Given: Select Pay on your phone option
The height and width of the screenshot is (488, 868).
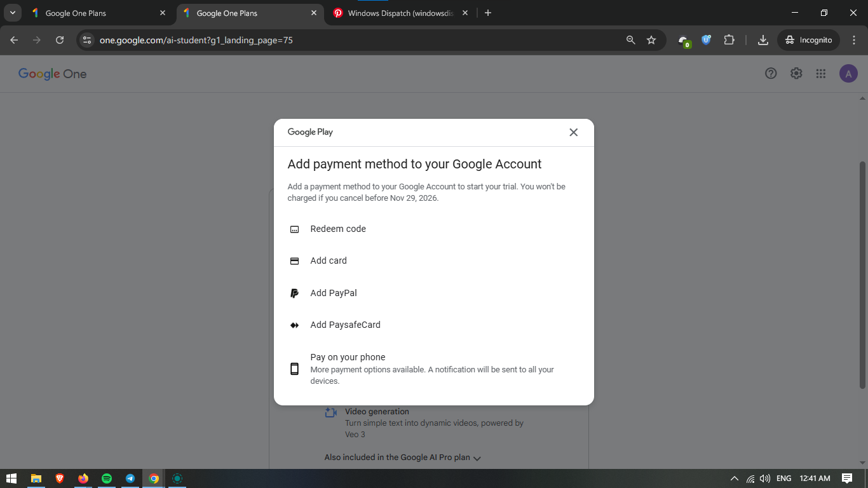Looking at the screenshot, I should coord(348,358).
